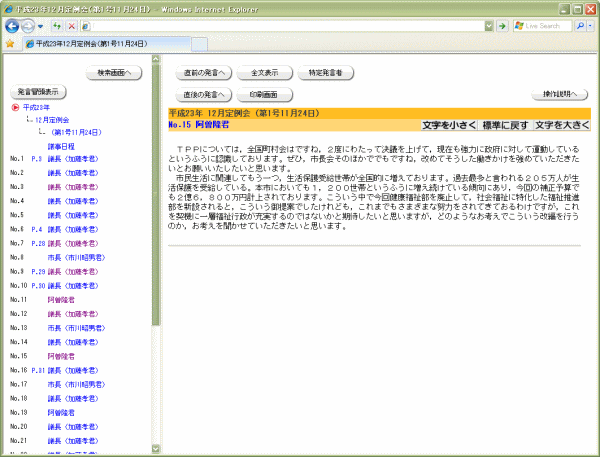The width and height of the screenshot is (600, 457).
Task: Open the No.11 阿曽隆君 link
Action: (61, 300)
